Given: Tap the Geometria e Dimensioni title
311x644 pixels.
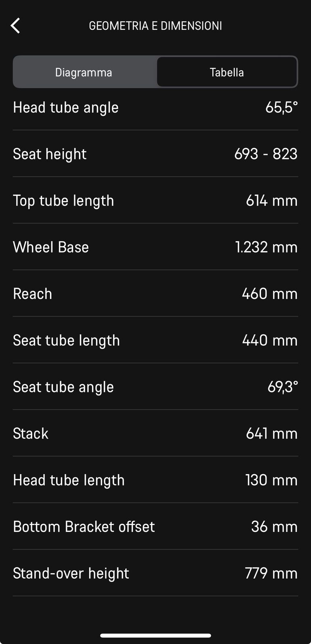Looking at the screenshot, I should click(x=155, y=26).
